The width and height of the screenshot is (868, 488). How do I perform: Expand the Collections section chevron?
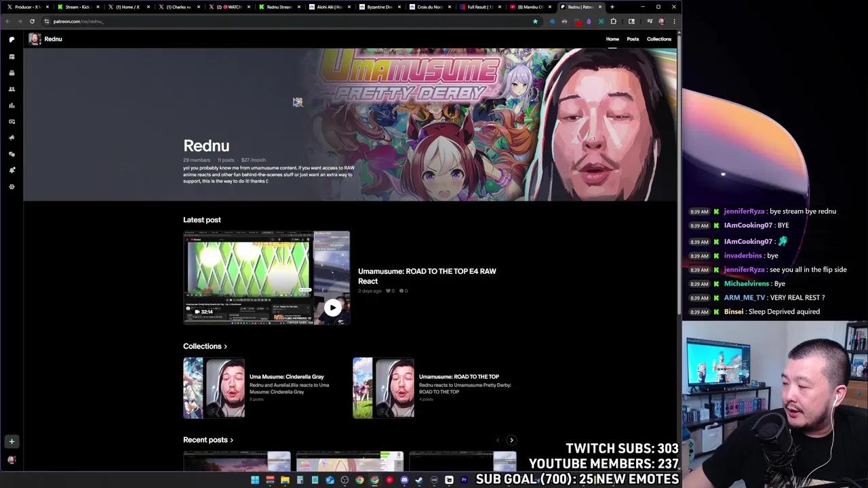click(x=226, y=346)
